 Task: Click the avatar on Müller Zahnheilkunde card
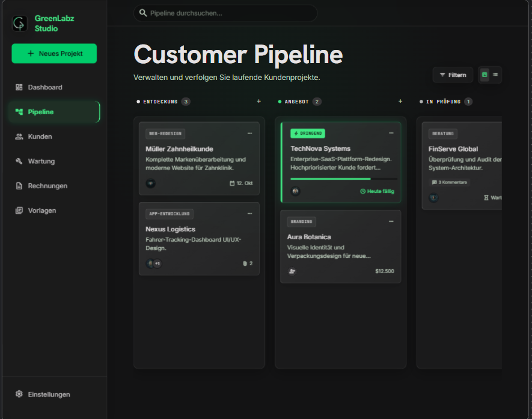(x=151, y=183)
